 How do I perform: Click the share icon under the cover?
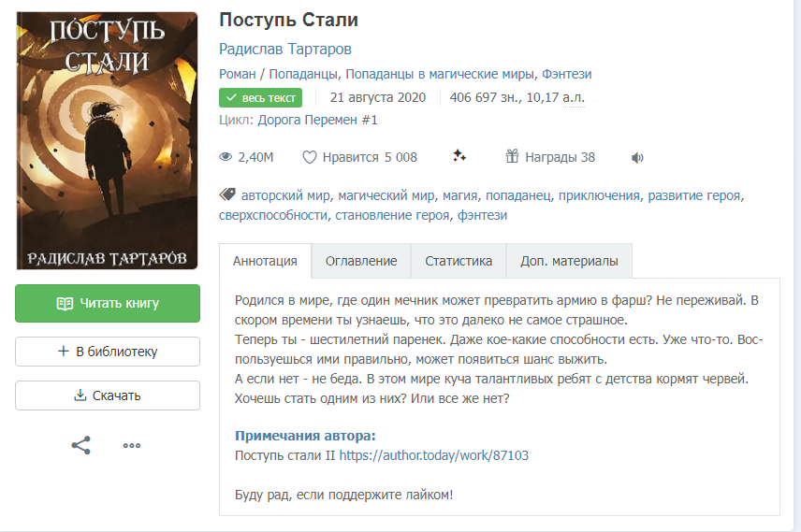[x=80, y=445]
